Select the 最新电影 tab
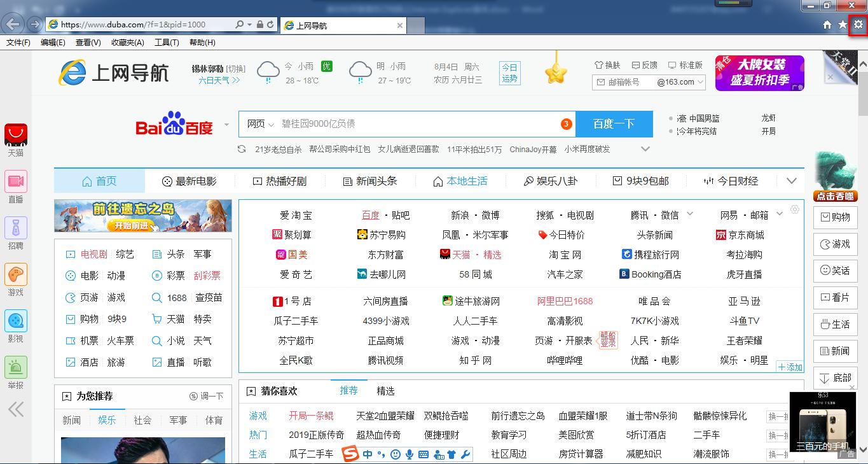 pos(189,181)
